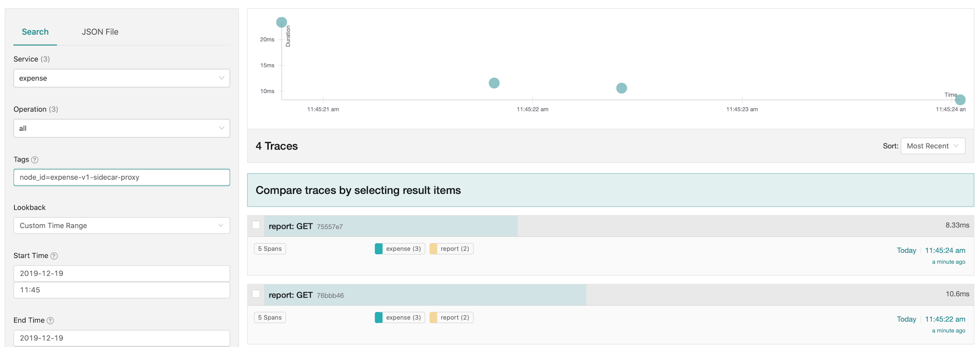Click the 8.33ms trace dot at 11:45:24

(960, 100)
